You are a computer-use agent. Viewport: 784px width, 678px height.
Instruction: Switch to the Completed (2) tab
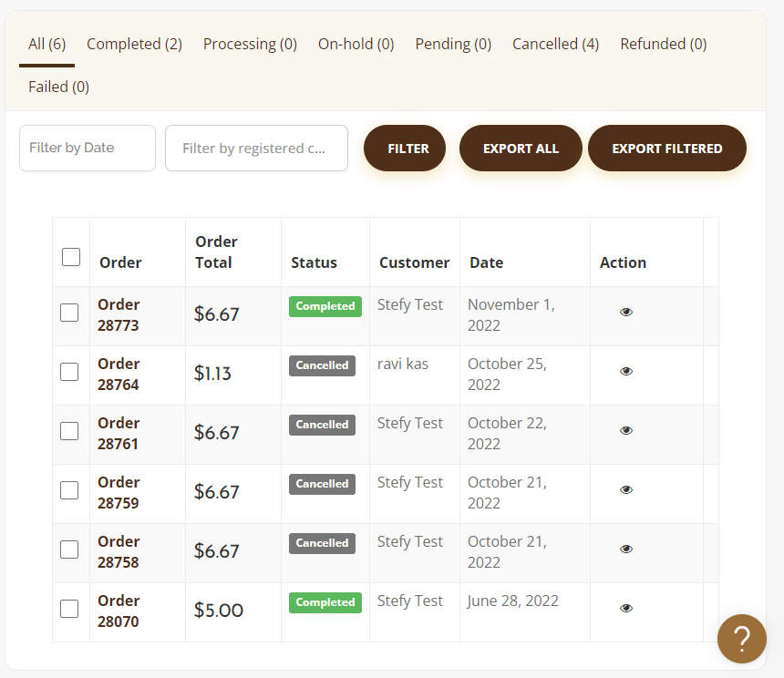tap(134, 44)
